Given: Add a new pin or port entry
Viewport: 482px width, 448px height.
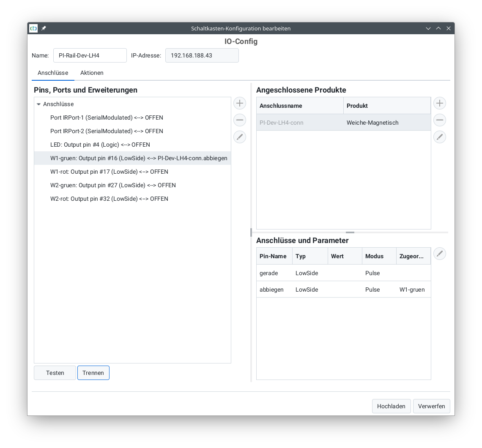Looking at the screenshot, I should [x=240, y=103].
